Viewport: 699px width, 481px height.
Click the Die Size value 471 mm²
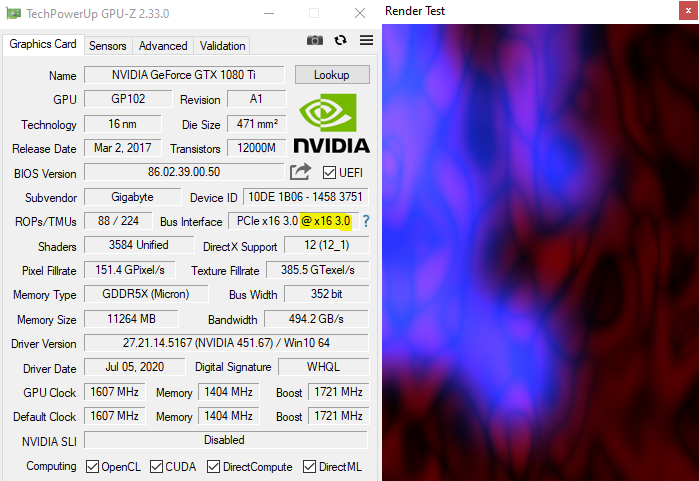click(257, 123)
